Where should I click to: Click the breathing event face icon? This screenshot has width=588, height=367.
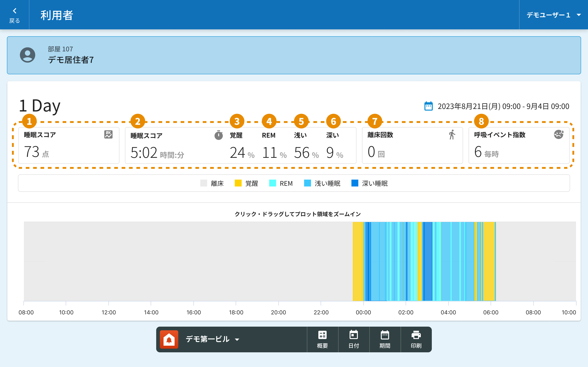558,134
